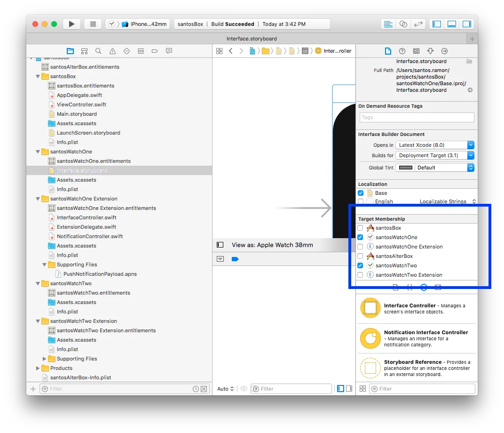
Task: Show the Connections inspector
Action: tap(445, 51)
